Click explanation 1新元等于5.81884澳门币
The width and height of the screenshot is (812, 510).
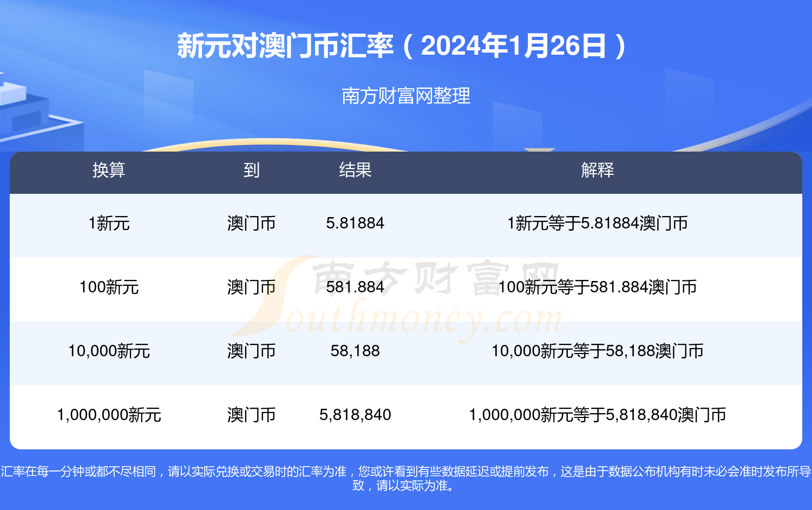[597, 223]
